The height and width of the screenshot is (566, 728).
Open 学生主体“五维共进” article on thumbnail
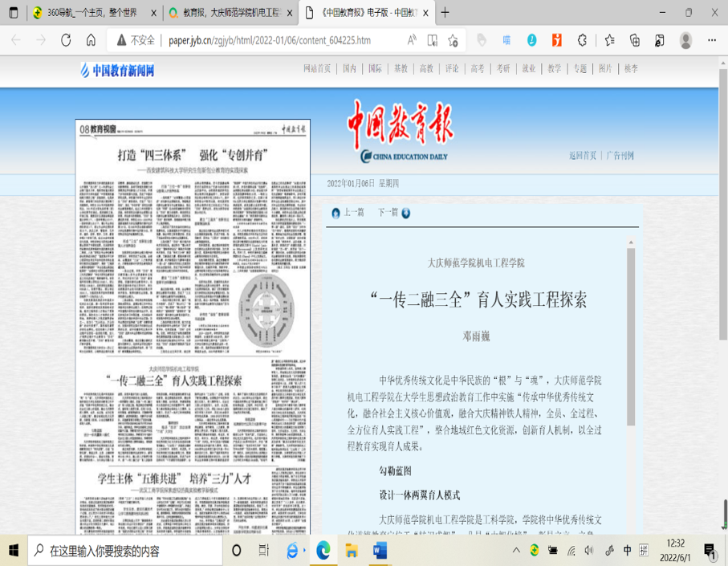[174, 478]
